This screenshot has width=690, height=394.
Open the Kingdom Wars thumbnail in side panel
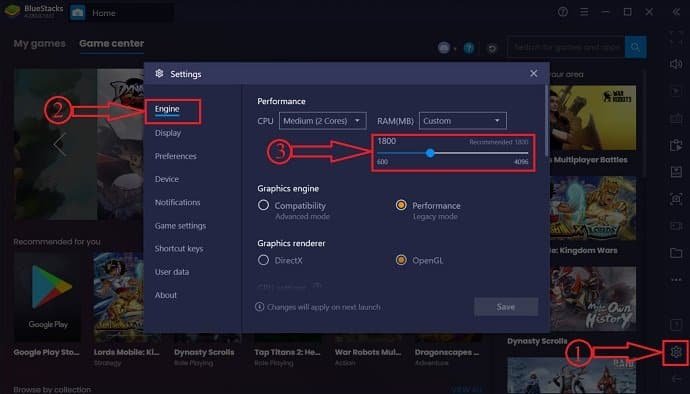coord(593,208)
